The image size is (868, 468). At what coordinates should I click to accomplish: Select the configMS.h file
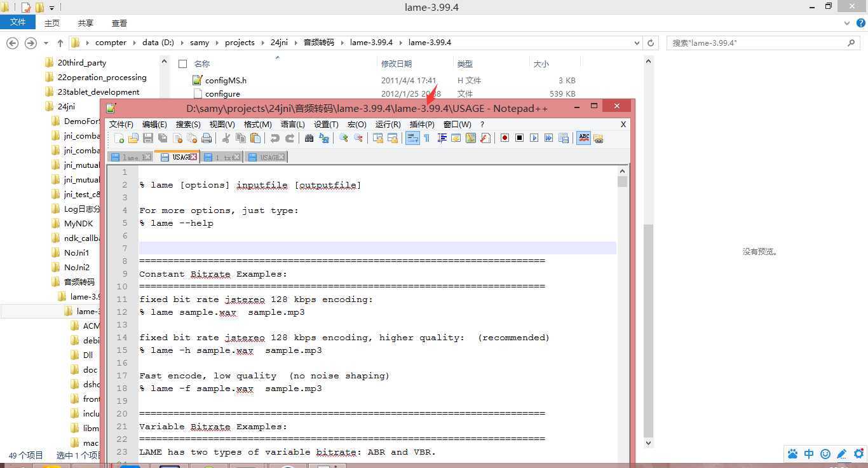[x=226, y=81]
